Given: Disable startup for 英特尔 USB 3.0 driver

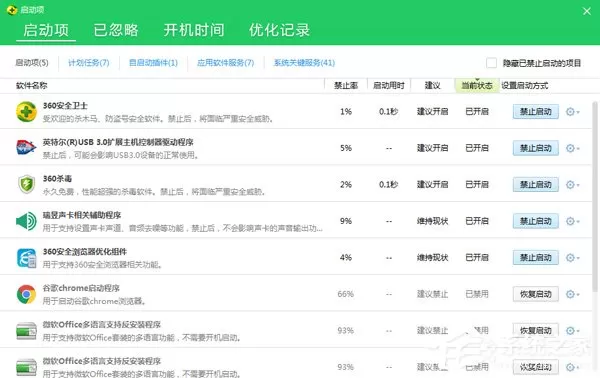Looking at the screenshot, I should click(x=535, y=148).
